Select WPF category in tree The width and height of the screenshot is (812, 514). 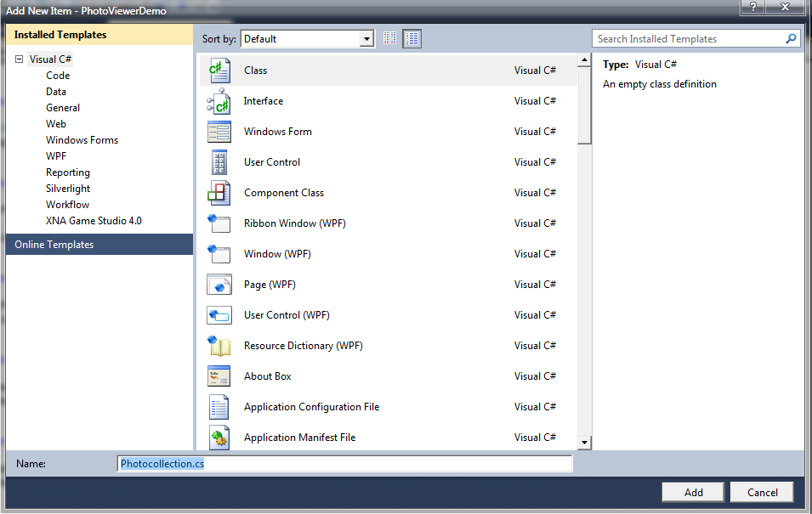(x=56, y=156)
